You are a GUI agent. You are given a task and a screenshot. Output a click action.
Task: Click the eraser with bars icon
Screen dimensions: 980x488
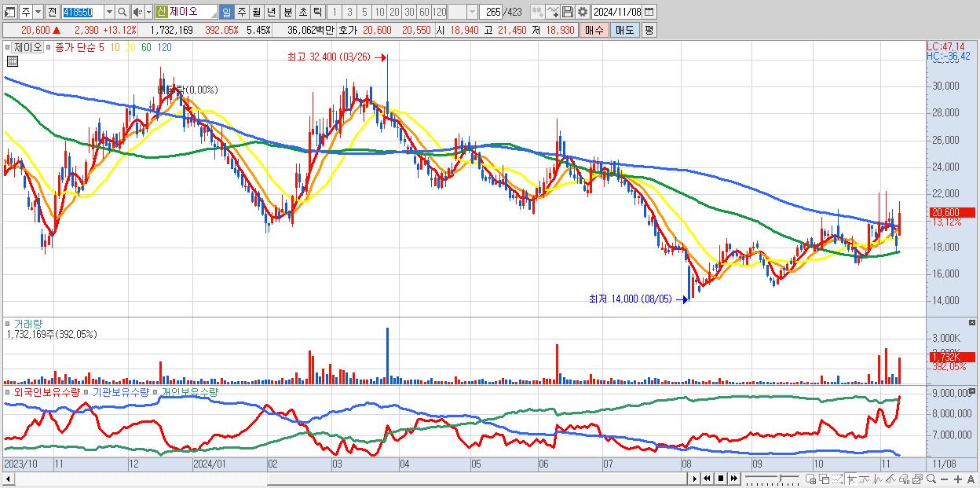904,479
